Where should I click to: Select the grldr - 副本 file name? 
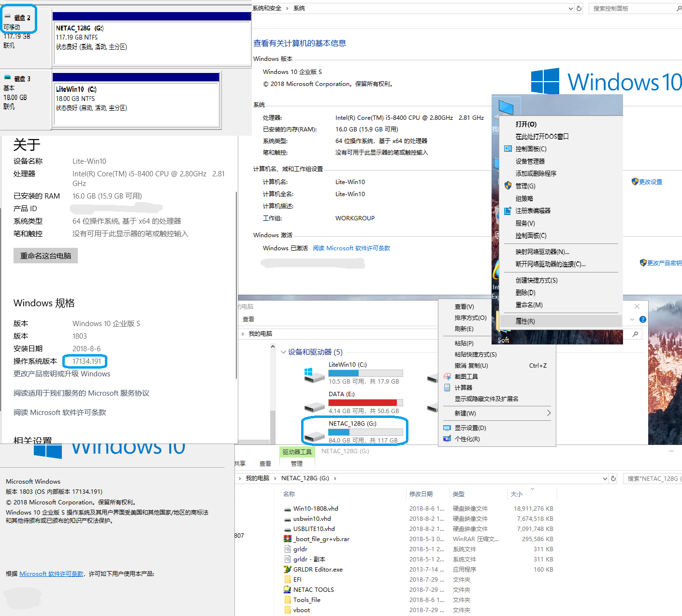309,559
